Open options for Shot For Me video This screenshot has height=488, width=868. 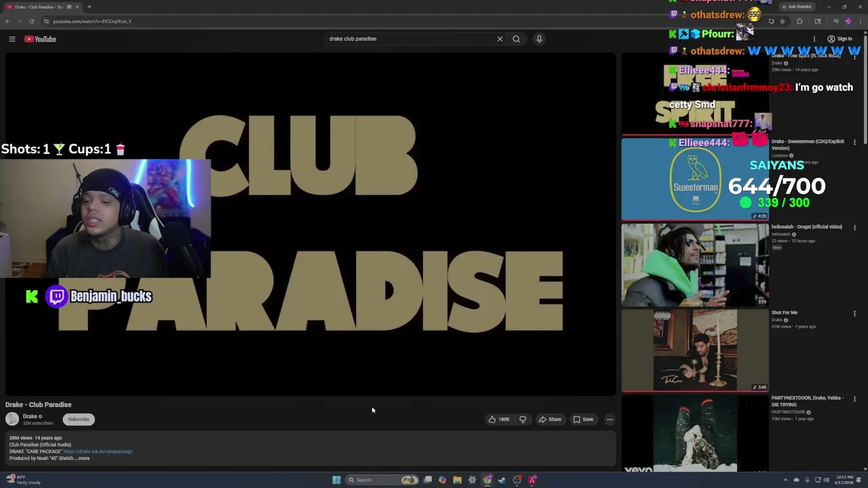854,314
